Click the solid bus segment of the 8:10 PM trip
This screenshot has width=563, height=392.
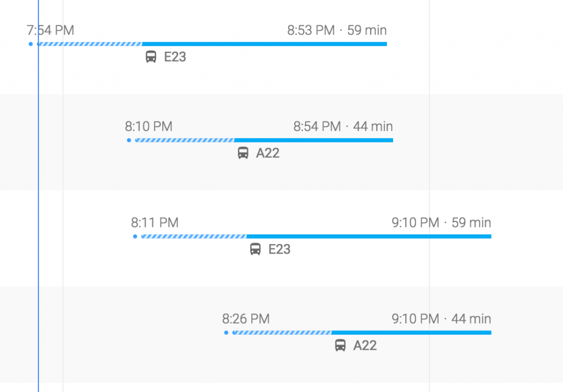(314, 140)
